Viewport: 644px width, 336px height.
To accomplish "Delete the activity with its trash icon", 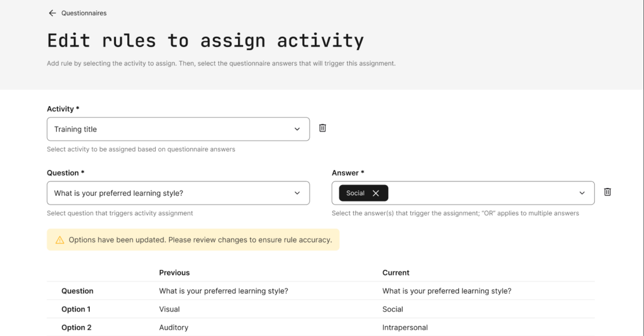I will [x=322, y=128].
